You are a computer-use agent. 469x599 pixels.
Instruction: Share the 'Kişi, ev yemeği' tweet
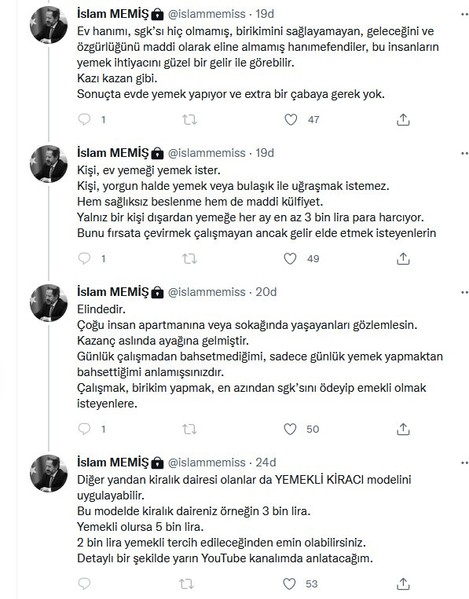pyautogui.click(x=403, y=259)
